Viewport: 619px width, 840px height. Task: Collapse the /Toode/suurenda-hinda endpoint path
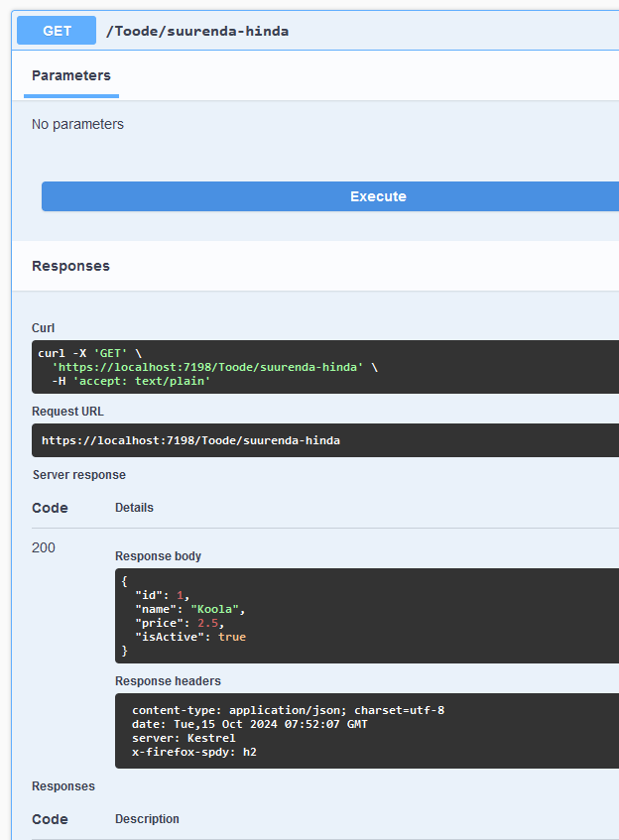(x=197, y=31)
